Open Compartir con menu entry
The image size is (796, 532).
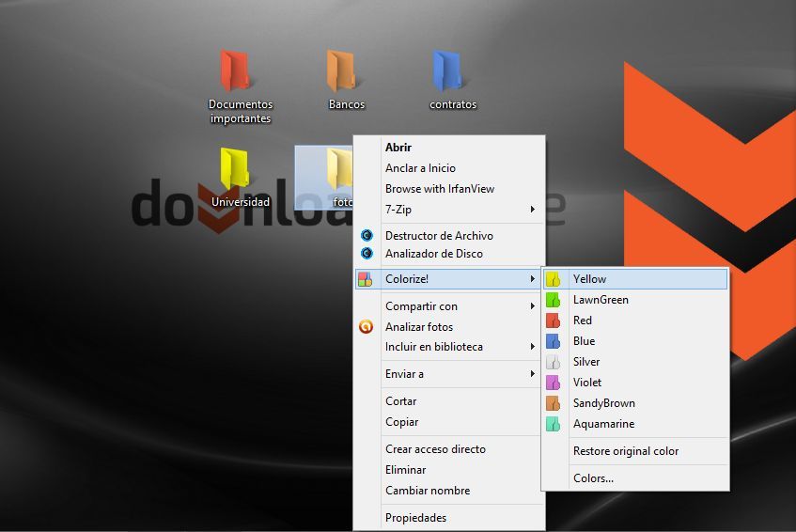tap(449, 306)
